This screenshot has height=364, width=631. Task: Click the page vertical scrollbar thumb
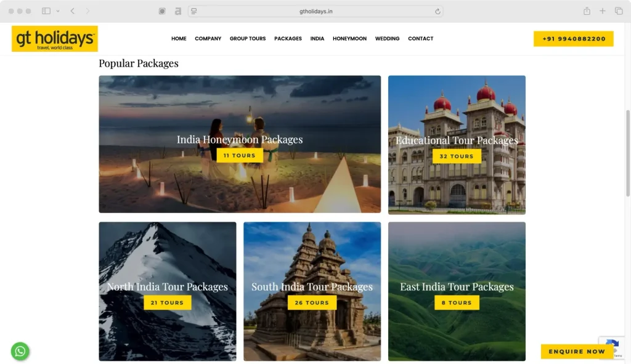[x=627, y=153]
